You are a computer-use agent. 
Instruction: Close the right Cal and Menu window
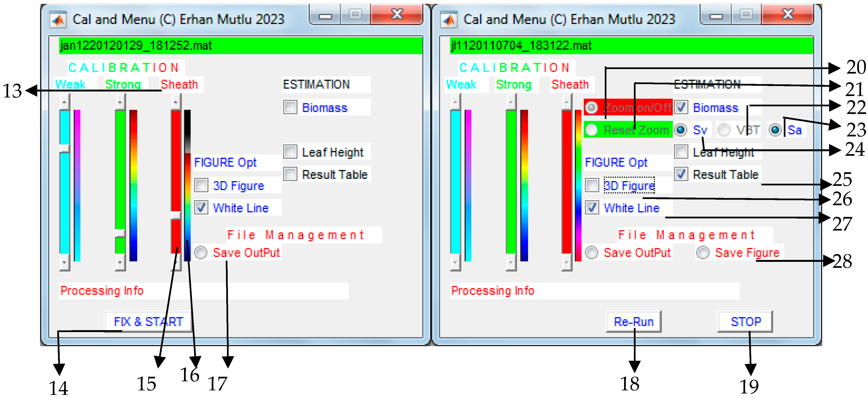pos(788,15)
